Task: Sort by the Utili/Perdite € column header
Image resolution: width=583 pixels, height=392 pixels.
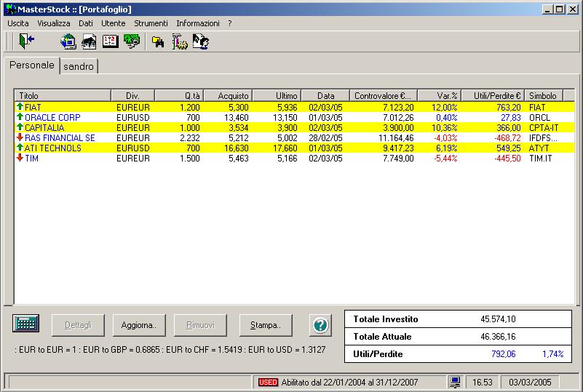Action: pos(493,95)
